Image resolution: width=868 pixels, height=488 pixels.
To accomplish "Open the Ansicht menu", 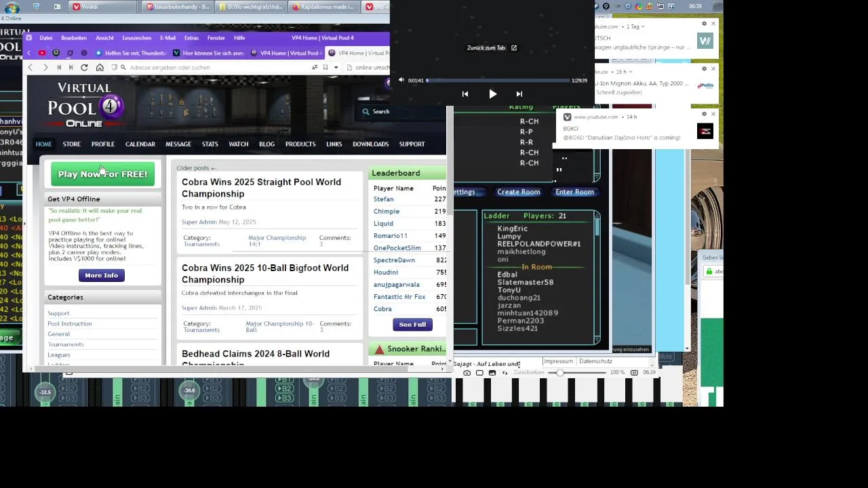I will click(x=104, y=38).
